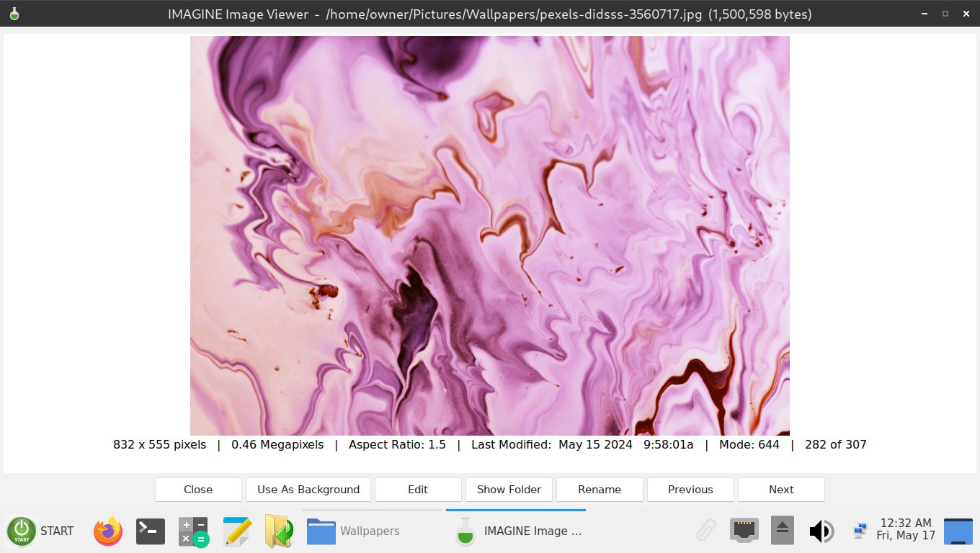This screenshot has width=980, height=553.
Task: Launch the notepad text editor
Action: [x=236, y=531]
